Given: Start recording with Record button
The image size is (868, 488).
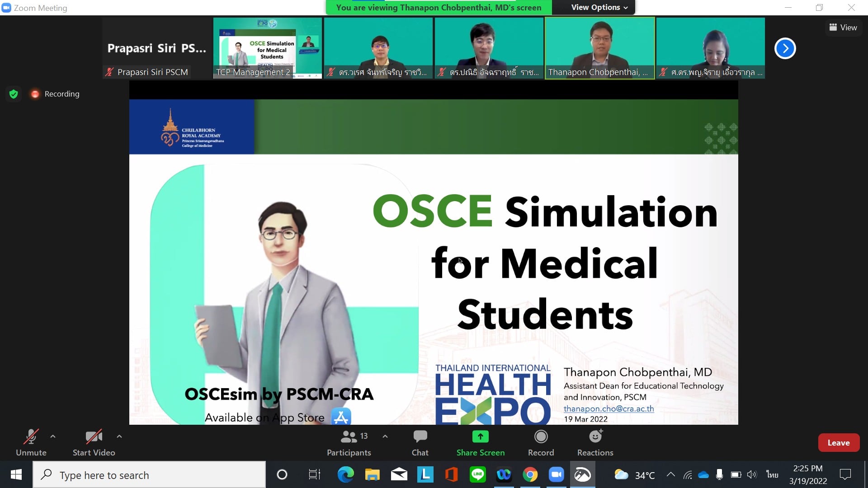Looking at the screenshot, I should point(541,443).
